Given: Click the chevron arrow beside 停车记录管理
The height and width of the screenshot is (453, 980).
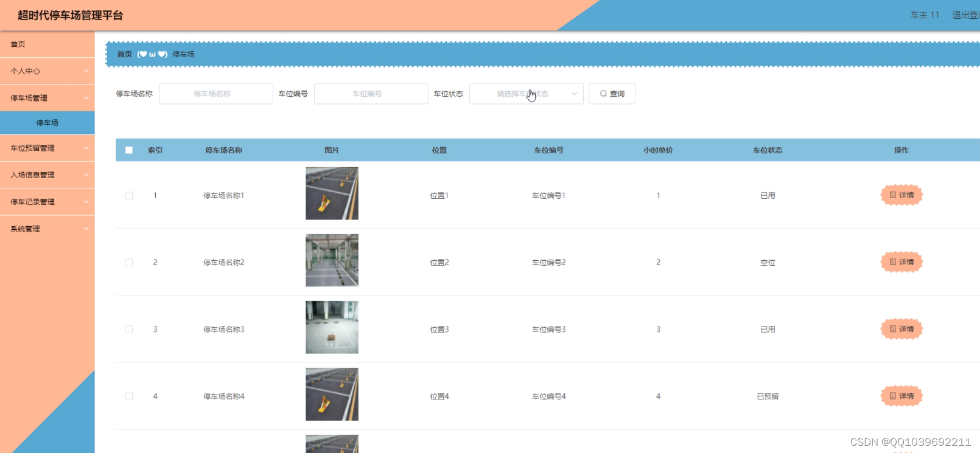Looking at the screenshot, I should tap(86, 202).
